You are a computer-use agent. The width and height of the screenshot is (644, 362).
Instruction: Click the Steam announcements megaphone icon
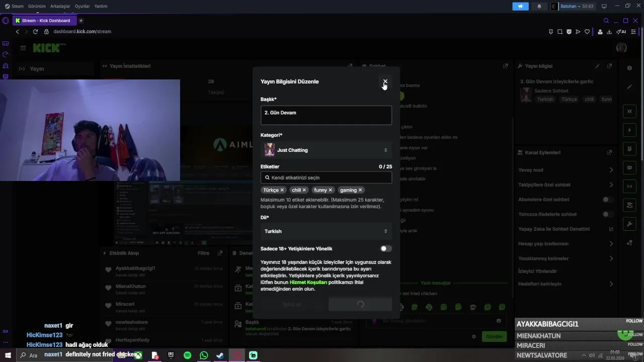click(520, 6)
